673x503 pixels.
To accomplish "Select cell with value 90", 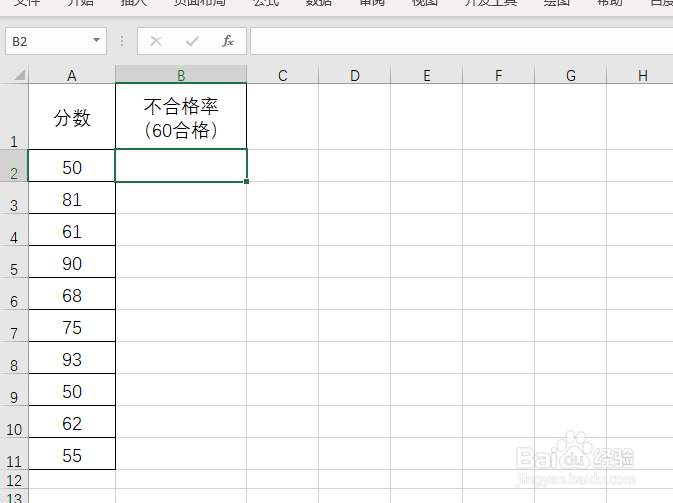I will click(72, 261).
